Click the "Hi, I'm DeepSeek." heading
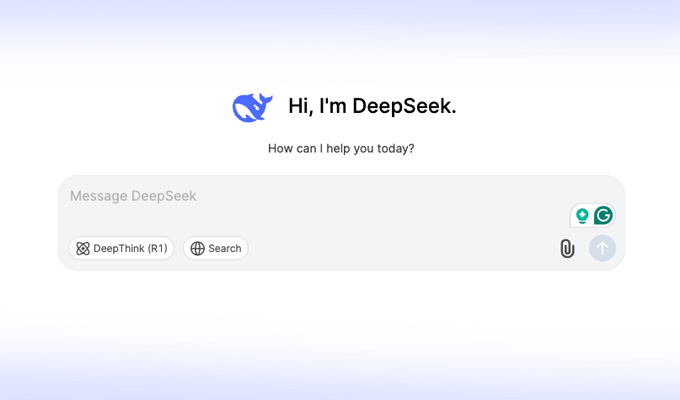This screenshot has width=680, height=400. 372,106
